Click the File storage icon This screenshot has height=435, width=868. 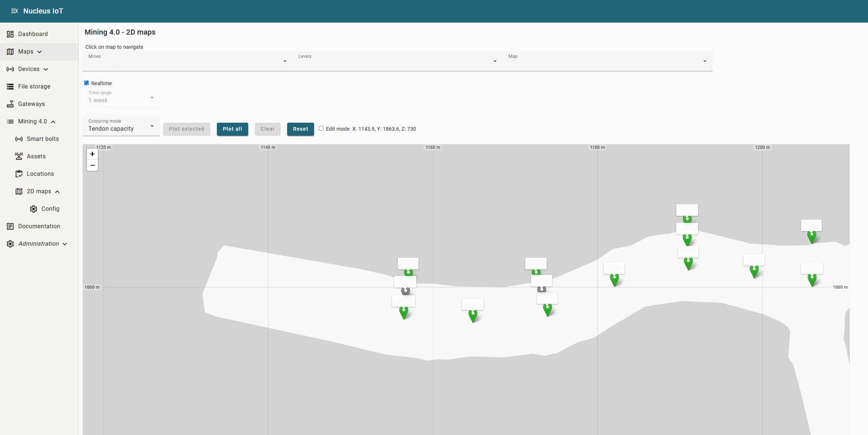[x=10, y=86]
